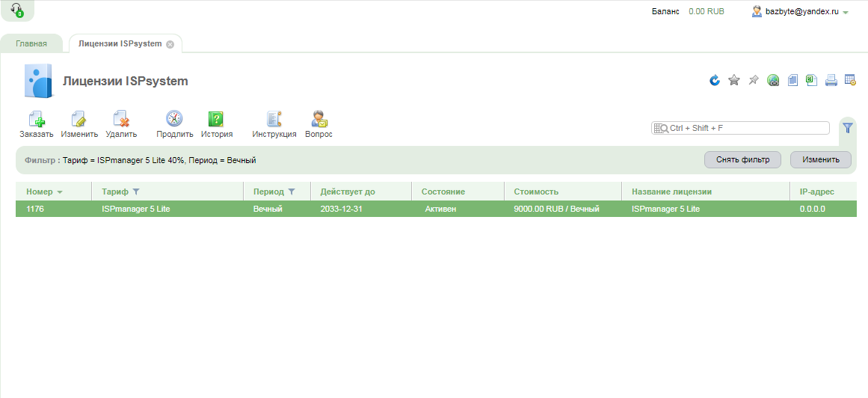868x398 pixels.
Task: Pin this tab with the pushpin icon
Action: 753,80
